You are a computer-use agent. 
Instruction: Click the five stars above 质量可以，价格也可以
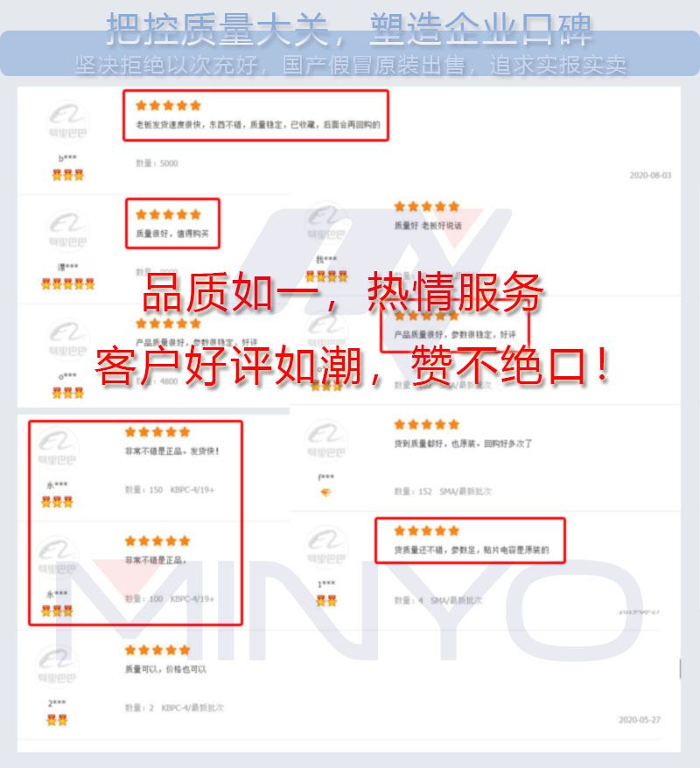point(157,650)
